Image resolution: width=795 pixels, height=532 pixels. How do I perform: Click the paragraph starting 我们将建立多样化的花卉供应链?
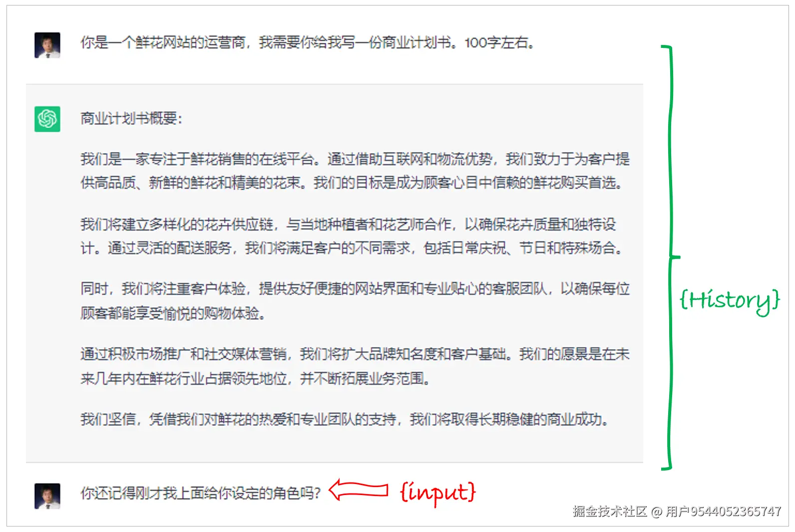pos(352,236)
